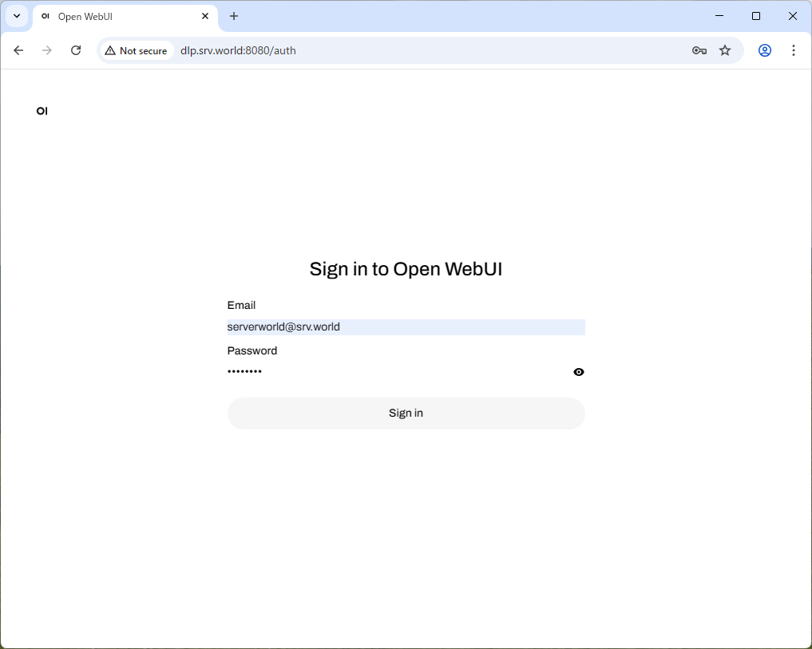This screenshot has height=649, width=812.
Task: Open the saved passwords key icon
Action: click(x=699, y=50)
